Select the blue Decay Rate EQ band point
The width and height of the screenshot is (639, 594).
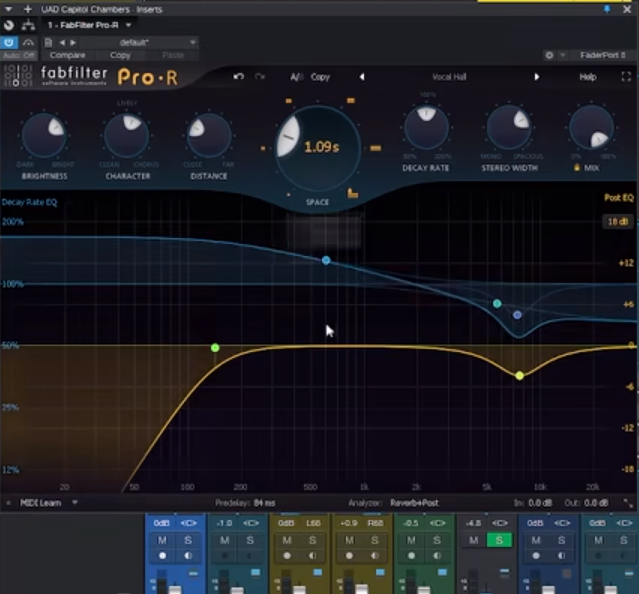click(x=326, y=260)
